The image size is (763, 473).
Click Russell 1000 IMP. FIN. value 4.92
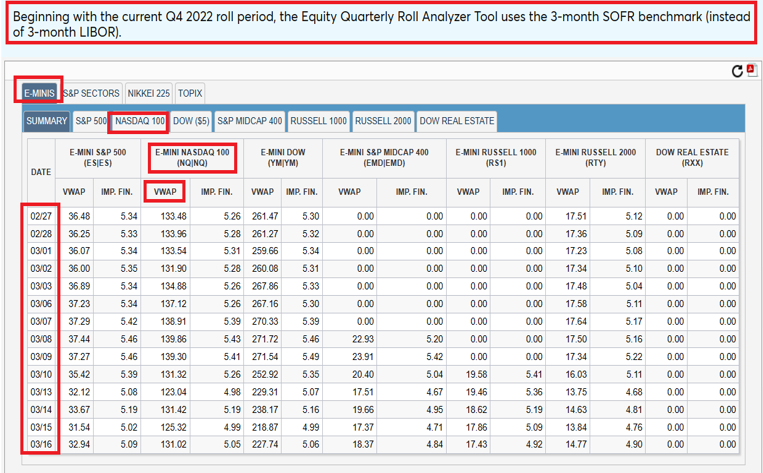coord(534,444)
